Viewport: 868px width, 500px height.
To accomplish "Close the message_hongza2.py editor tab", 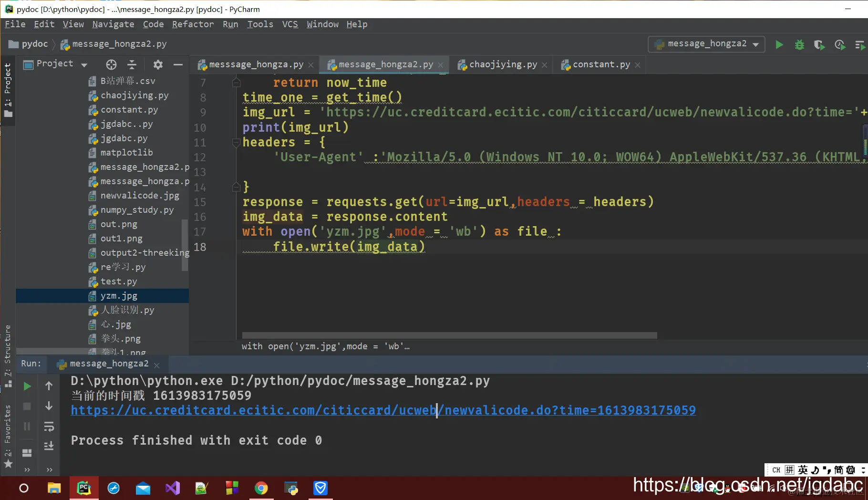I will point(441,65).
